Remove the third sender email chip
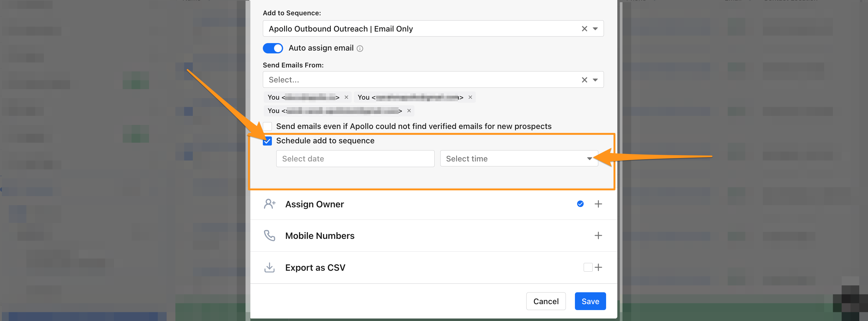Viewport: 868px width, 321px height. click(409, 111)
